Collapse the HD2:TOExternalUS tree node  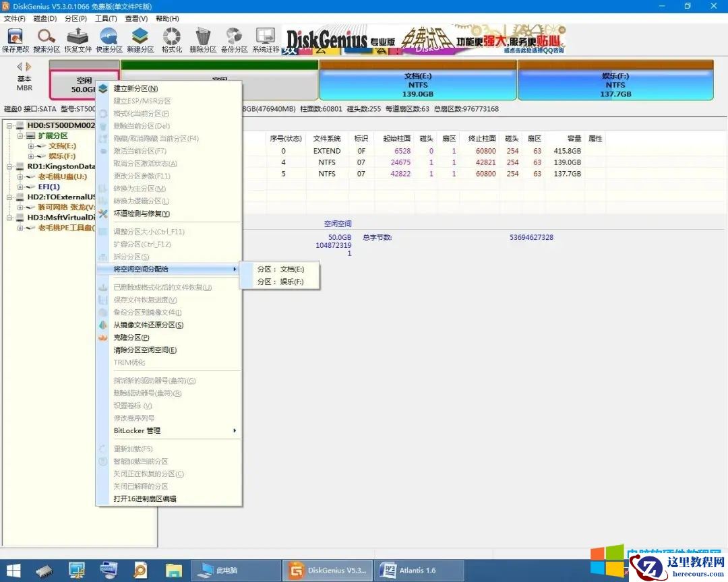click(x=9, y=197)
